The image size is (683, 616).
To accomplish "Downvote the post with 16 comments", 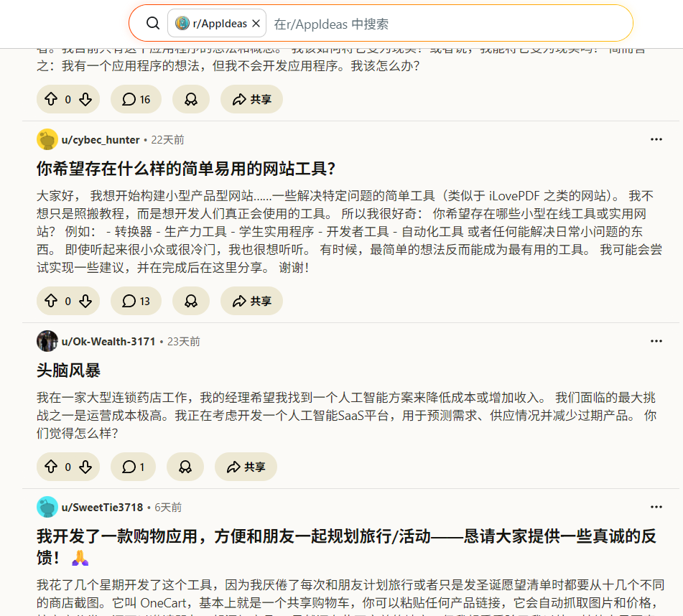I will click(85, 99).
